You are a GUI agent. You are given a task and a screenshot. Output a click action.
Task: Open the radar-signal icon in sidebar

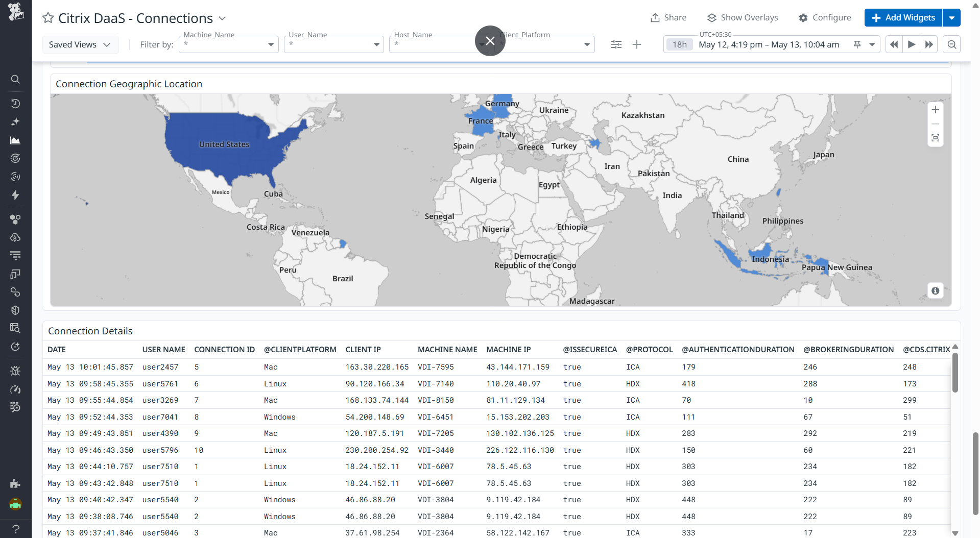tap(15, 177)
